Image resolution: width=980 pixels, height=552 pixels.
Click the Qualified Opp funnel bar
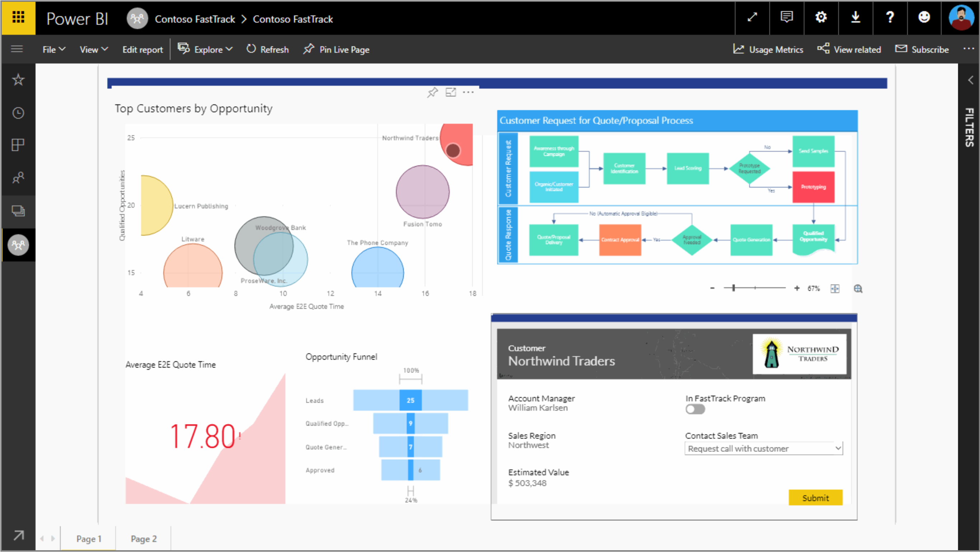pos(411,424)
